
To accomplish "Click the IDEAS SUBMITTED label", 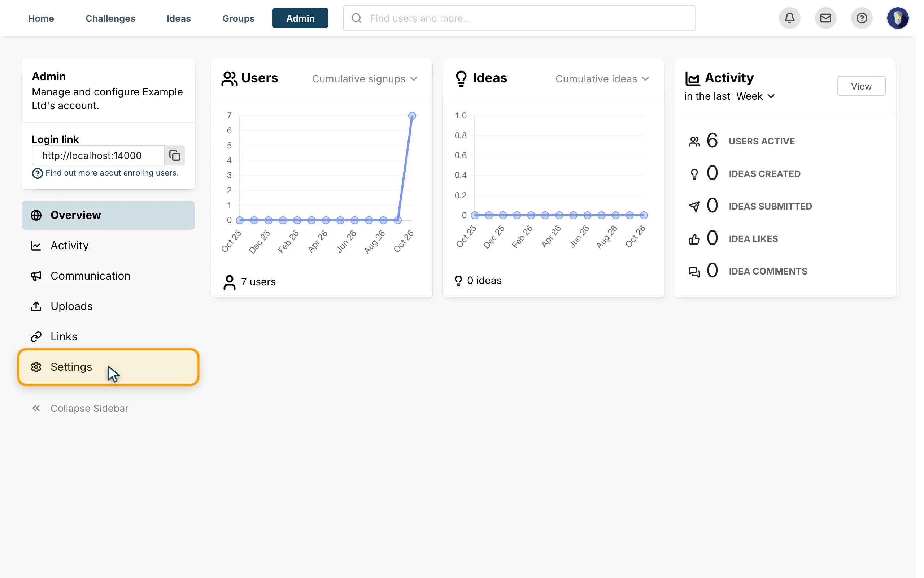I will [x=770, y=206].
